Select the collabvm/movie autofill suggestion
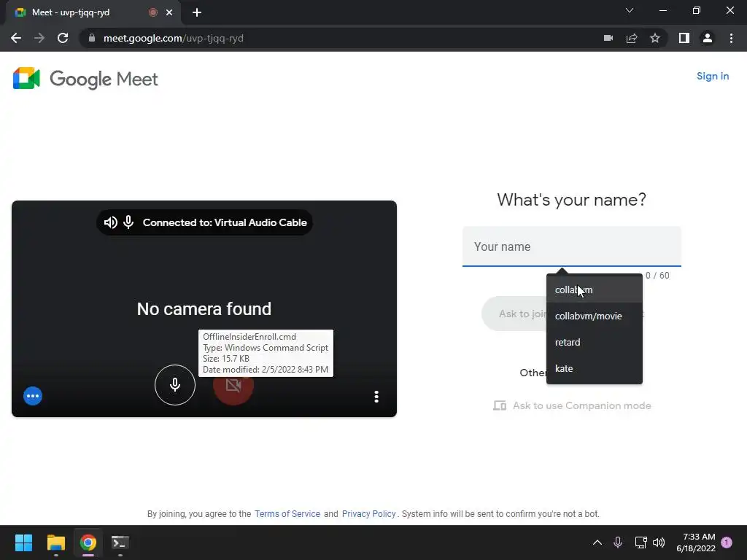Screen dimensions: 747x560 (x=594, y=316)
